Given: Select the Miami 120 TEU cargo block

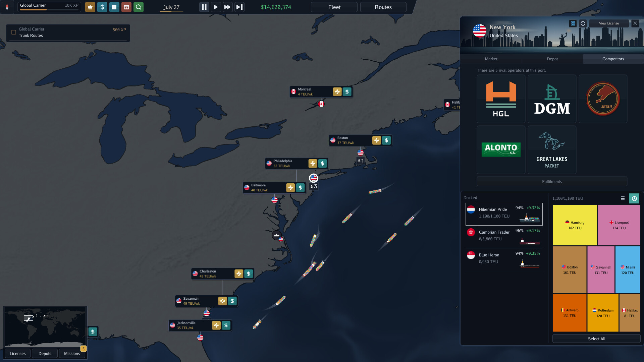Looking at the screenshot, I should 628,270.
